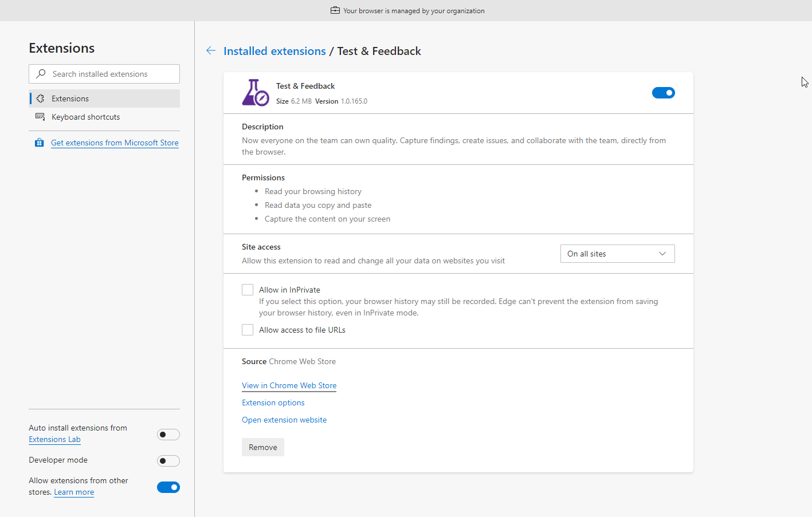Viewport: 812px width, 517px height.
Task: Click the Test & Feedback flask icon
Action: (255, 93)
